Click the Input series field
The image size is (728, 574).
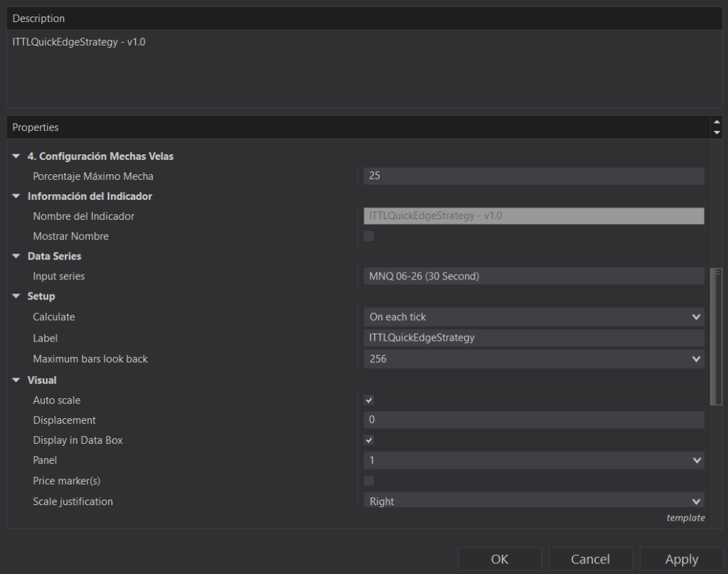click(533, 276)
